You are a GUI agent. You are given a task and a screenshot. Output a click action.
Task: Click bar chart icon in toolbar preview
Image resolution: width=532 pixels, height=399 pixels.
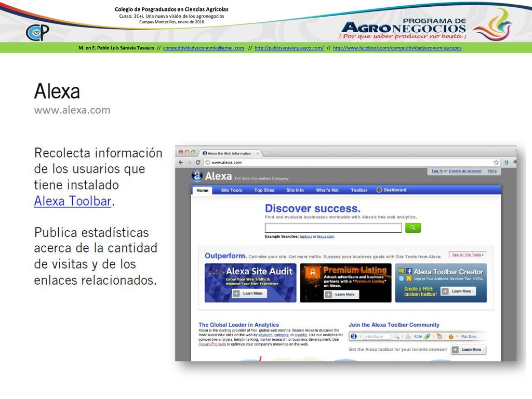(408, 337)
